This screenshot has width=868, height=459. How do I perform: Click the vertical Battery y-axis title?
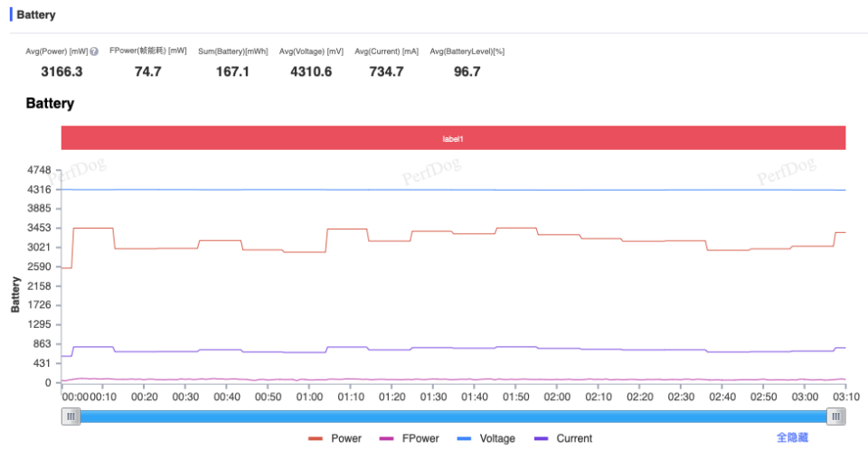coord(15,295)
